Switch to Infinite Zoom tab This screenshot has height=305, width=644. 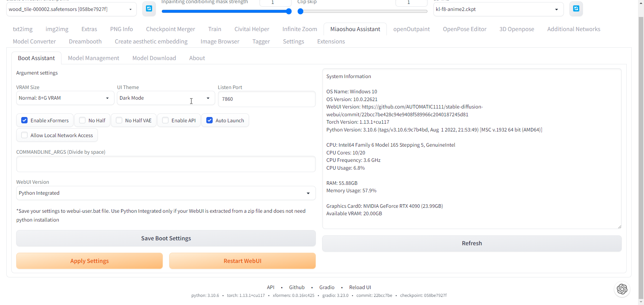point(300,29)
